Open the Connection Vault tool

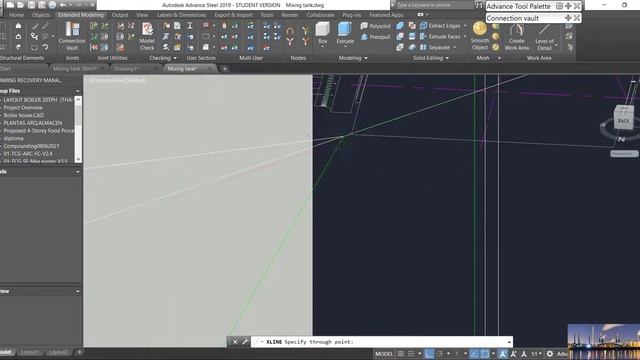click(72, 36)
